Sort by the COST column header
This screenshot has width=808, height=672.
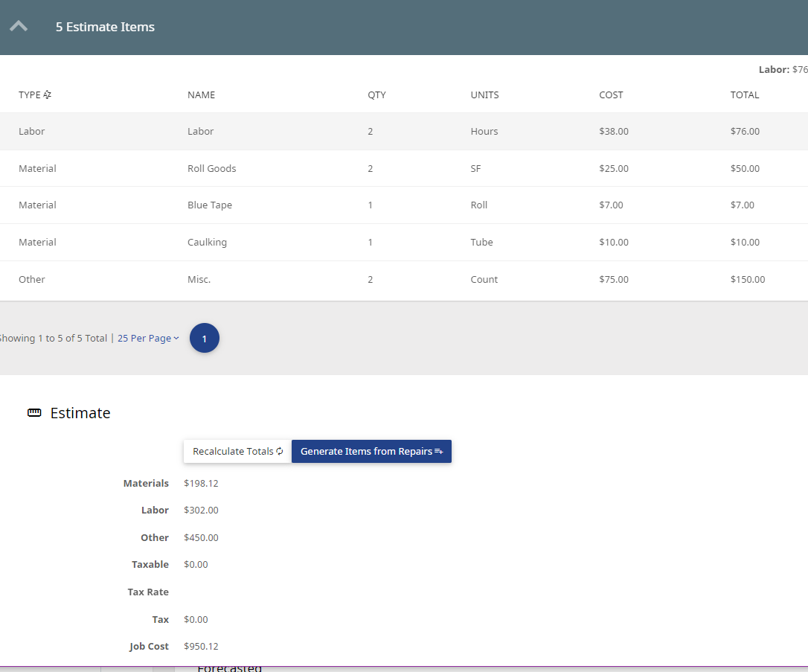coord(611,95)
